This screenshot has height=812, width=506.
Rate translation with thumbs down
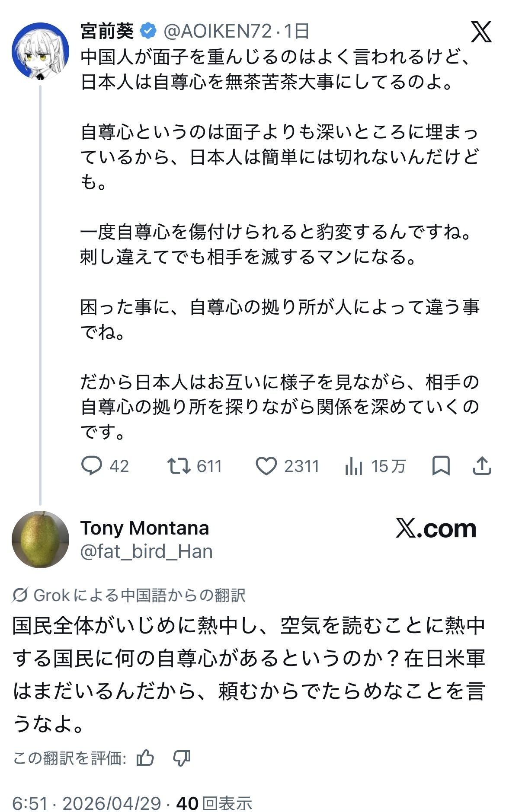182,758
